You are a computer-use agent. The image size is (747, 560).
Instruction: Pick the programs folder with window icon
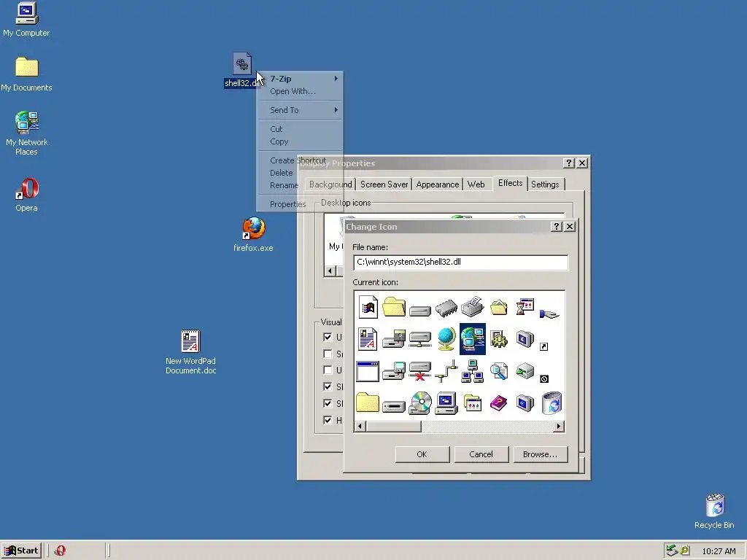click(x=473, y=403)
